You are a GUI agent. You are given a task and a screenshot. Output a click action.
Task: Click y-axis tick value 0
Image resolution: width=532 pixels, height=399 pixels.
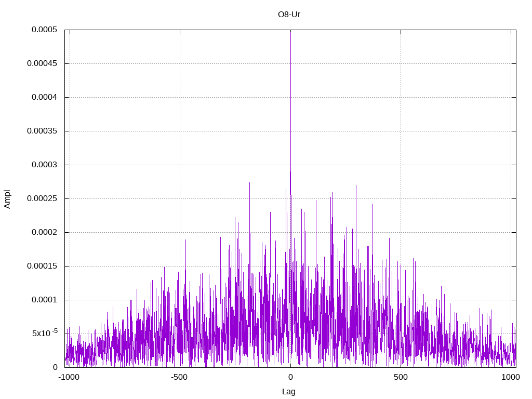tap(55, 367)
